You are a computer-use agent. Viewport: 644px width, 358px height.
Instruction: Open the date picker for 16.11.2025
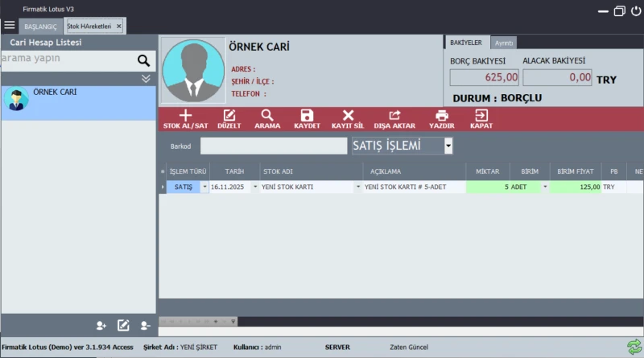[255, 187]
